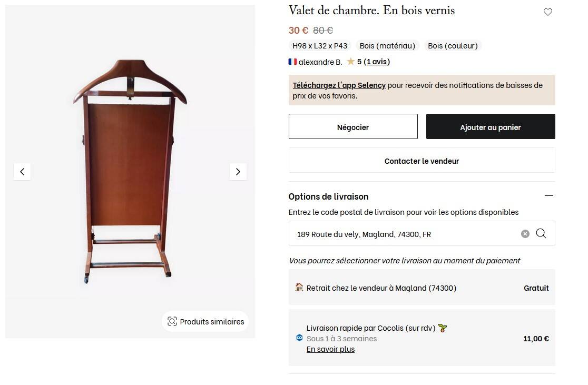Screen dimensions: 588x385
Task: Click the Cocolis delivery logo icon
Action: (299, 338)
